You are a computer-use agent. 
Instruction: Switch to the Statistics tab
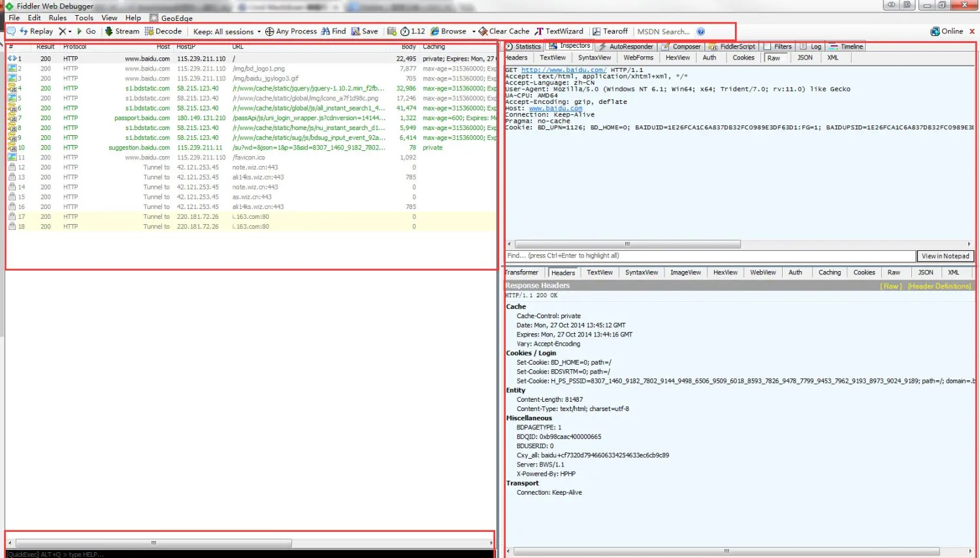[523, 46]
